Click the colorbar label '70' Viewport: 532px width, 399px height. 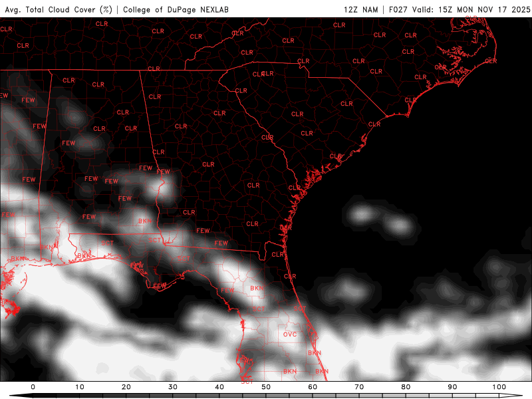coord(359,387)
